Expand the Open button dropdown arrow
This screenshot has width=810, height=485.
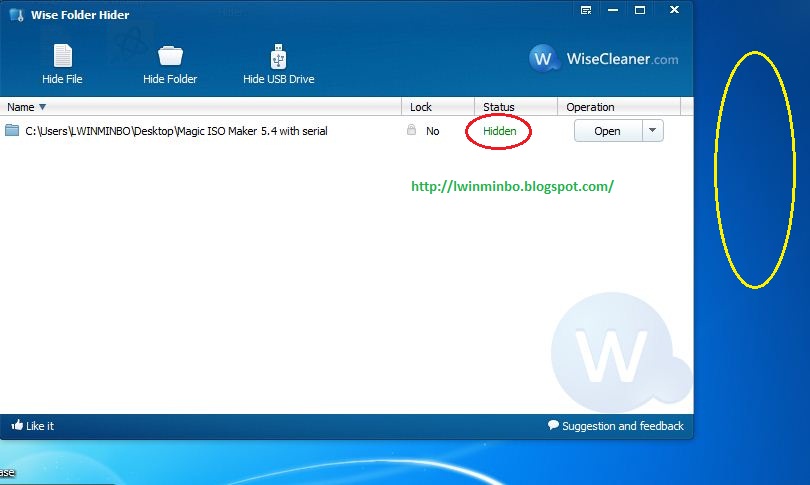click(653, 131)
